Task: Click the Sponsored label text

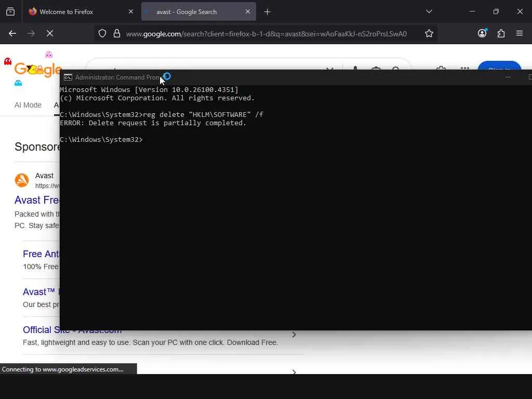Action: tap(37, 147)
